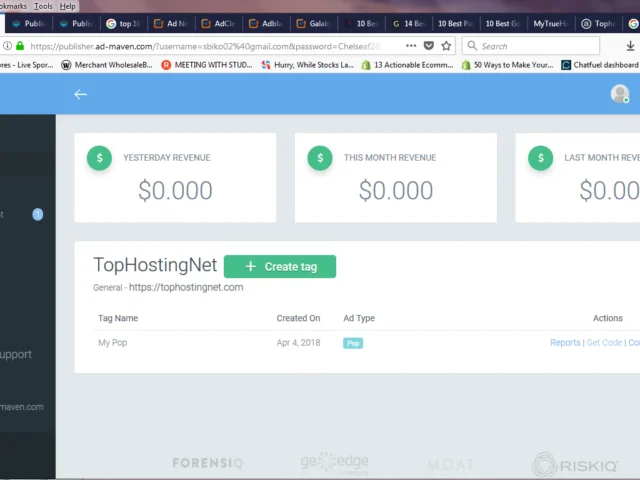Image resolution: width=640 pixels, height=480 pixels.
Task: Click the Support item in sidebar
Action: 16,354
